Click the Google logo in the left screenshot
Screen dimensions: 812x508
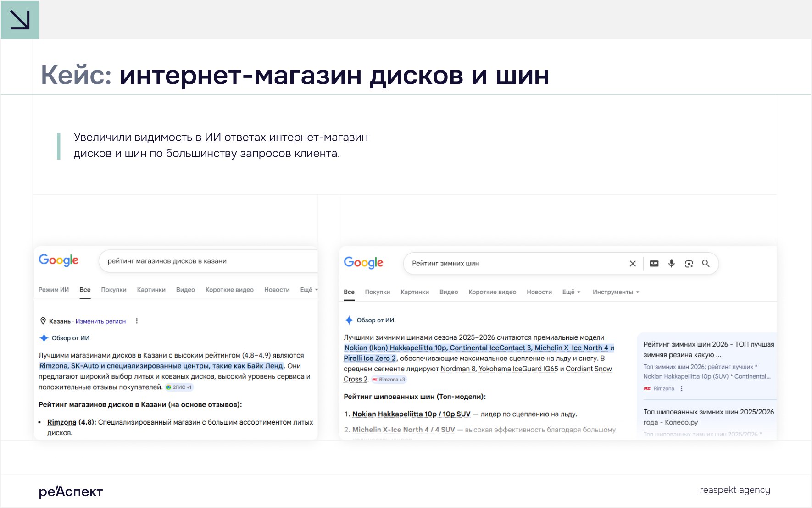[x=59, y=260]
